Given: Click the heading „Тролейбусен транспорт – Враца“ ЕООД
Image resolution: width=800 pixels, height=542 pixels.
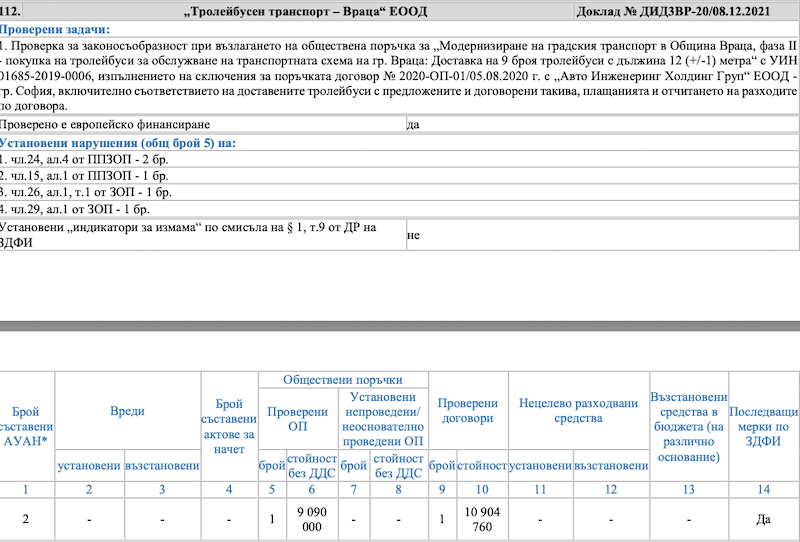Looking at the screenshot, I should [x=305, y=11].
